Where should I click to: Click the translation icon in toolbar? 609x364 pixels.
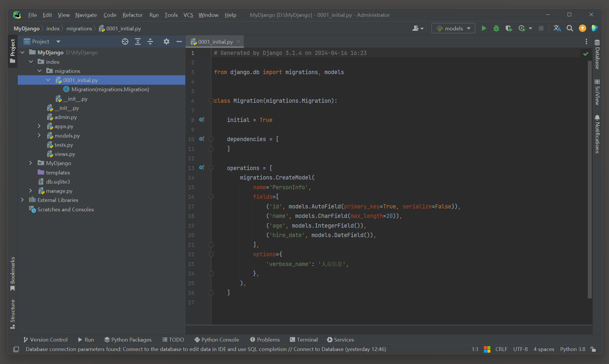coord(557,28)
